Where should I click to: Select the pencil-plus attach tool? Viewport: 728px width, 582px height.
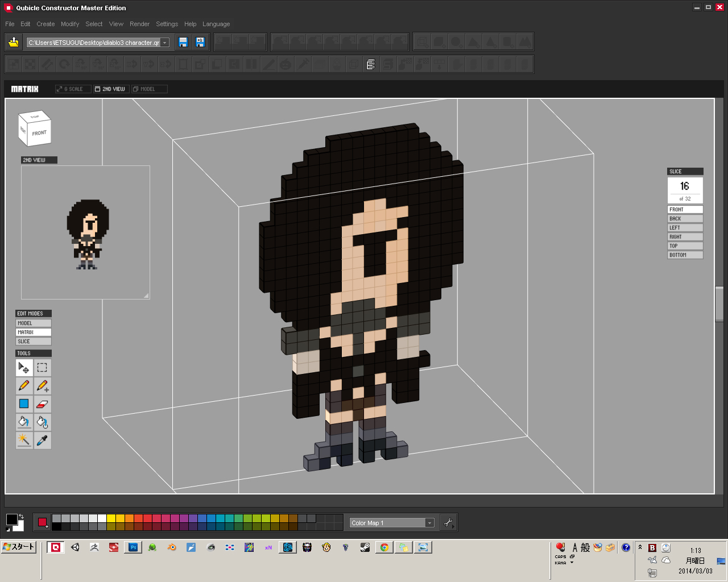[42, 386]
